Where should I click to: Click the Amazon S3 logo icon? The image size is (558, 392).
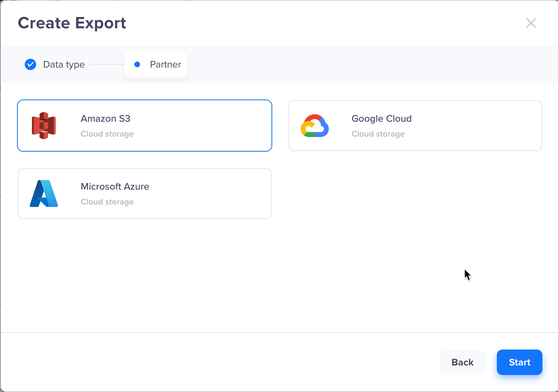[44, 126]
